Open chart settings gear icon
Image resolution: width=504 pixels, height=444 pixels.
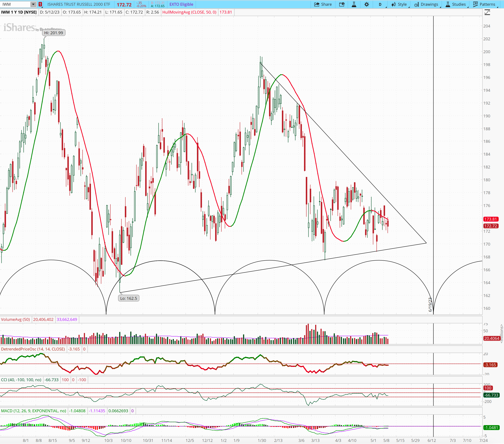367,4
